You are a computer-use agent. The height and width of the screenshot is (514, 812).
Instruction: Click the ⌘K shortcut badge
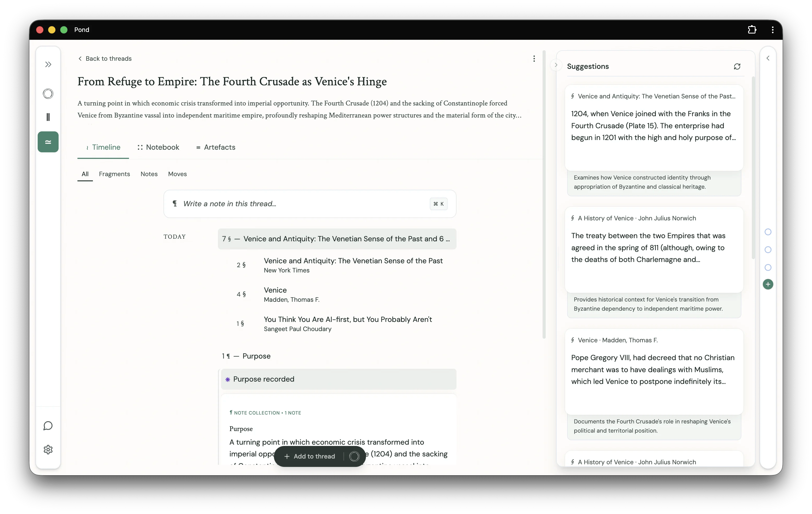[438, 204]
